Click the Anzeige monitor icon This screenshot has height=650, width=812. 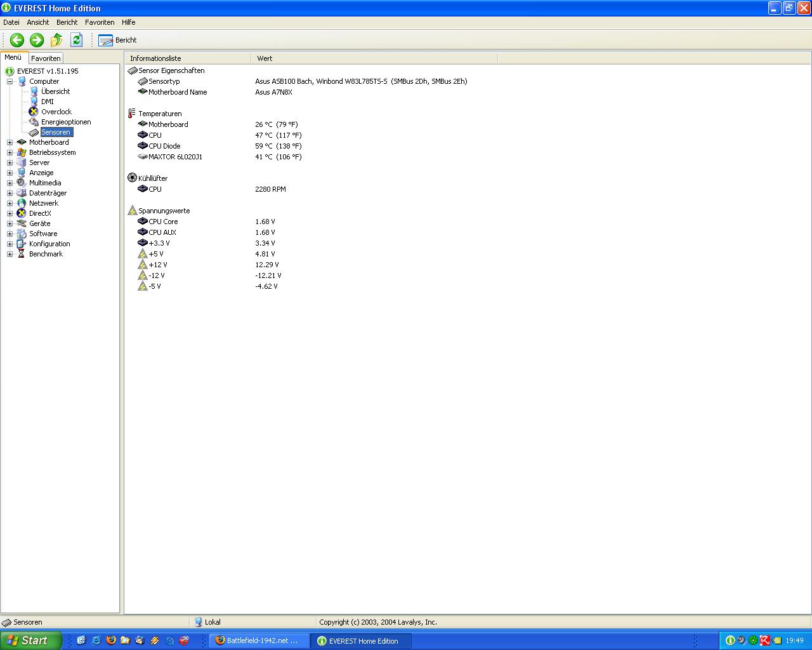click(x=22, y=173)
